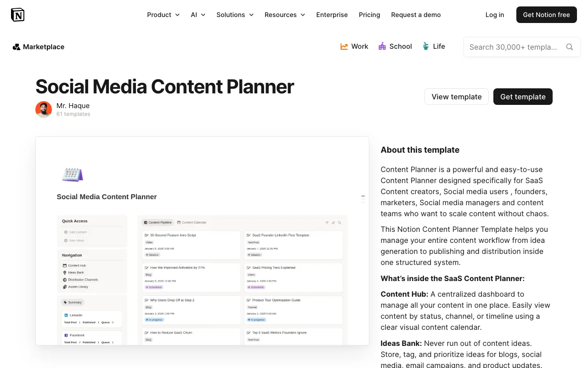Open the Pricing page

pos(369,15)
